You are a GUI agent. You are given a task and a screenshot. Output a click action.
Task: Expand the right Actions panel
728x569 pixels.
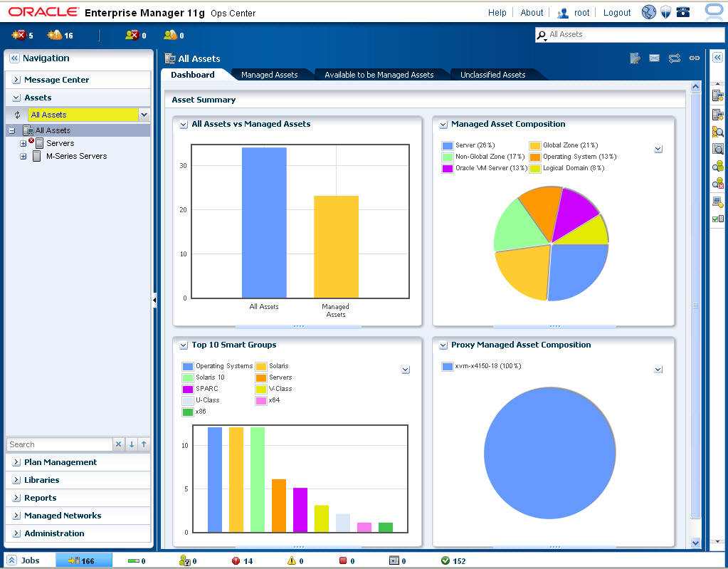(718, 58)
